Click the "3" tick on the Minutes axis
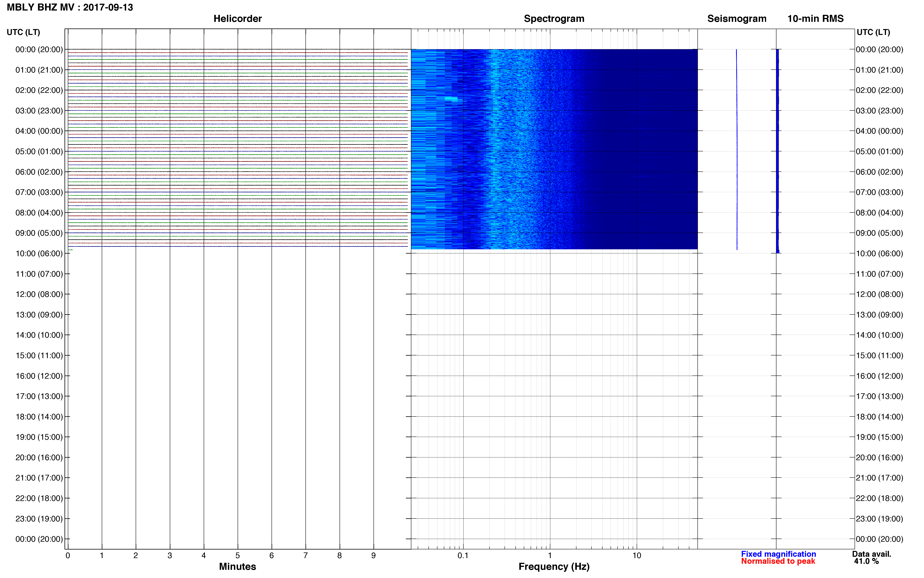 tap(170, 555)
